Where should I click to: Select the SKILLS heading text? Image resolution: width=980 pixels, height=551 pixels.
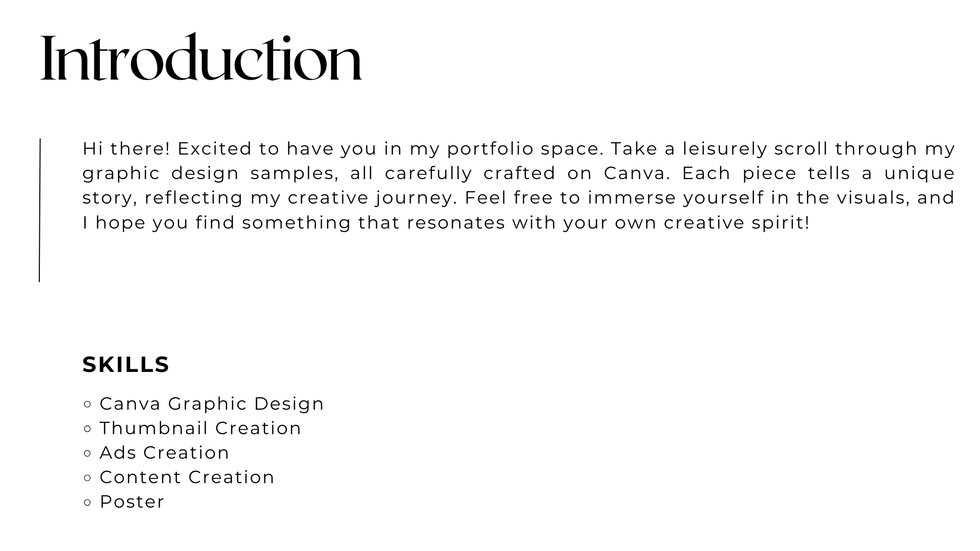coord(126,365)
